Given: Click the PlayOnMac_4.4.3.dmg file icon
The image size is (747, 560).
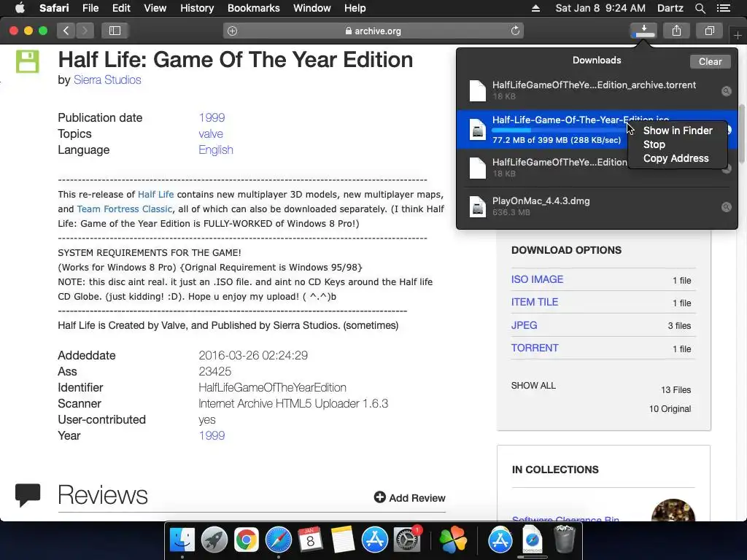Looking at the screenshot, I should click(x=477, y=206).
